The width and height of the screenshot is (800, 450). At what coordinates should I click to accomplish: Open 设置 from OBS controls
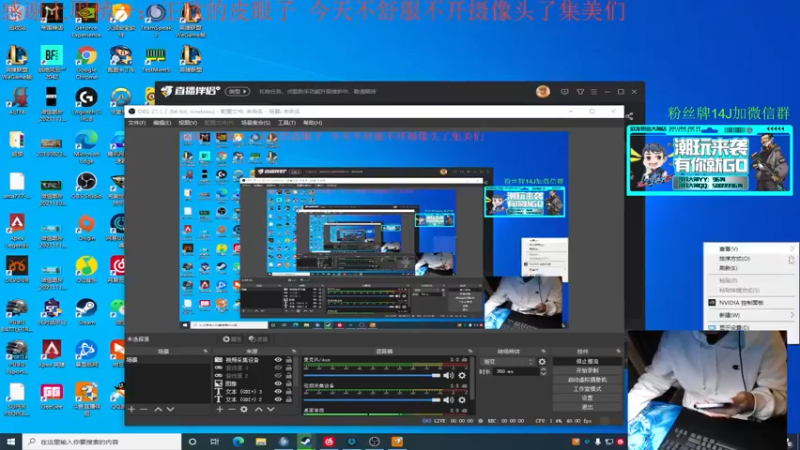587,398
